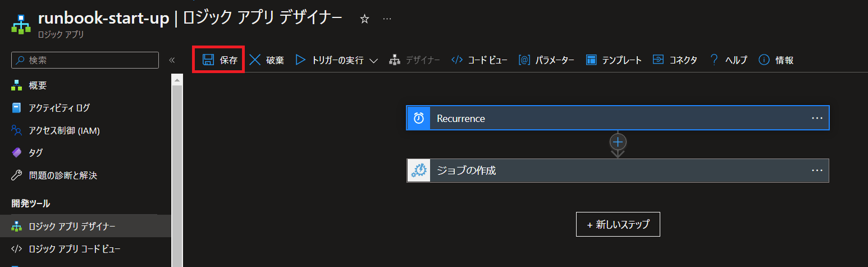Click the トリガーの実行 play icon
The image size is (868, 267).
[x=300, y=60]
